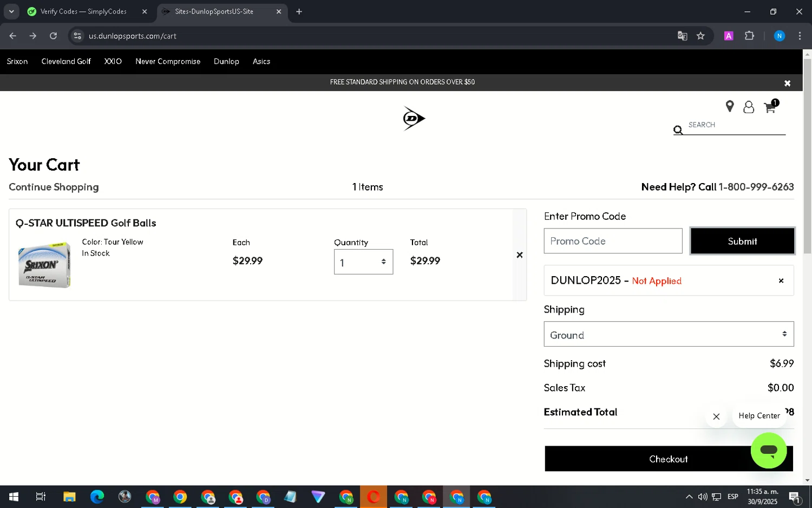Switch to Verify Codes — SimplyCodes tab
Viewport: 812px width, 508px height.
pyautogui.click(x=83, y=11)
